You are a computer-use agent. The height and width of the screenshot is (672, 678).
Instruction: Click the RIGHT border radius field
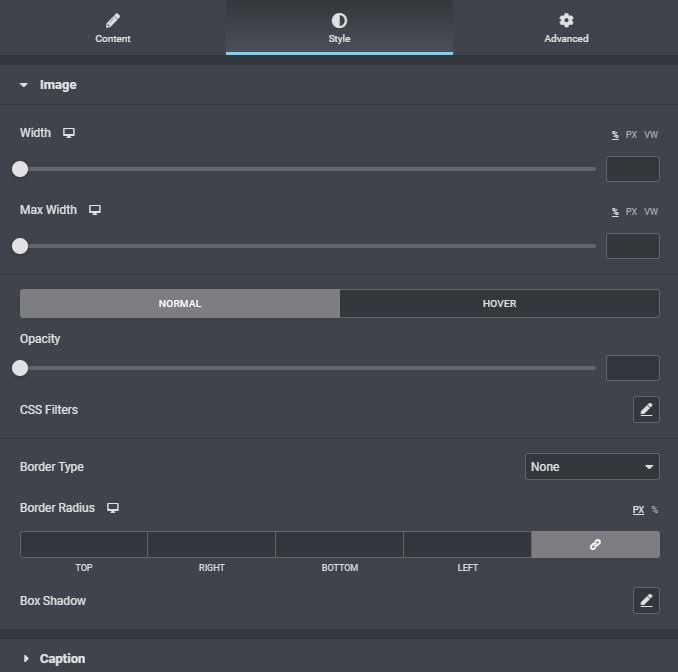[x=211, y=544]
